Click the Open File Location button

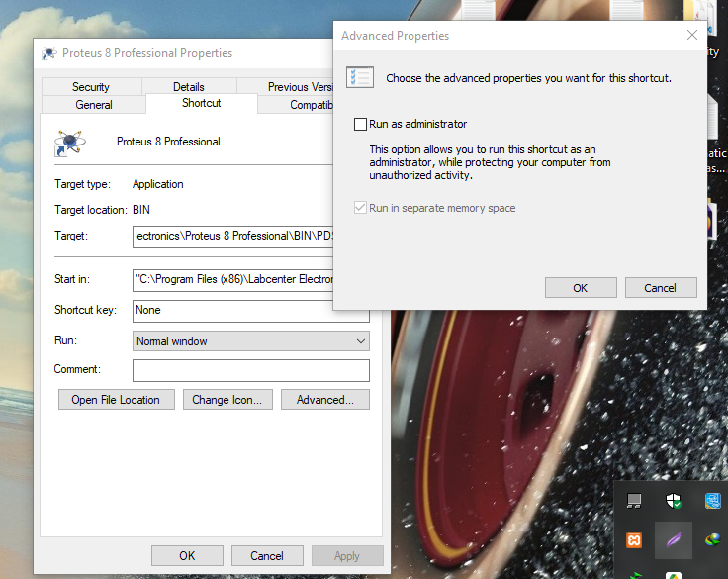coord(116,400)
